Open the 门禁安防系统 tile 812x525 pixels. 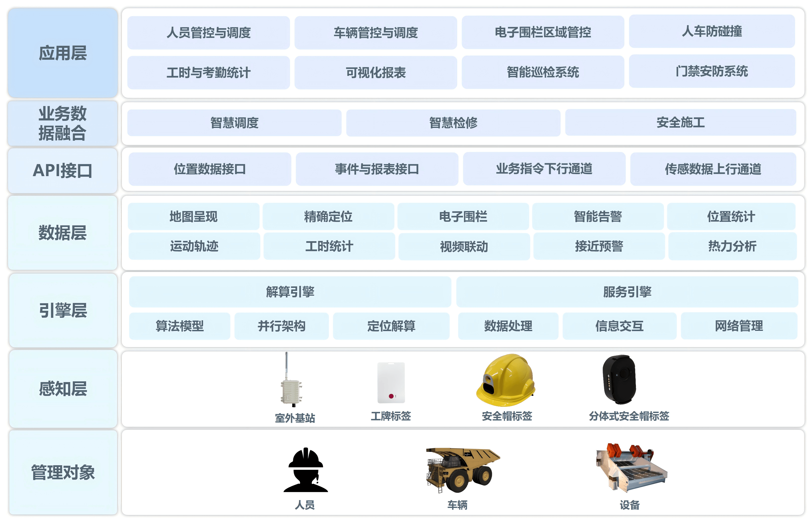point(712,71)
